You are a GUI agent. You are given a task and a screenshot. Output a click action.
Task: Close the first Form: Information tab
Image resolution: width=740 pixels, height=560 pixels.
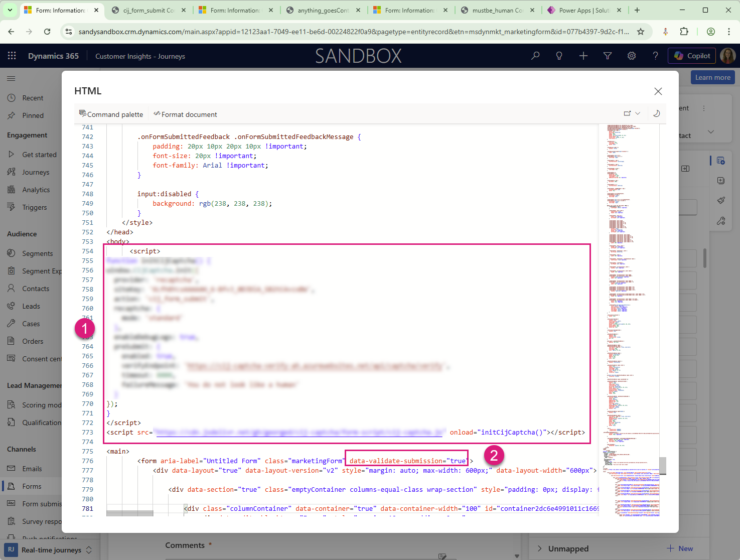[x=96, y=10]
